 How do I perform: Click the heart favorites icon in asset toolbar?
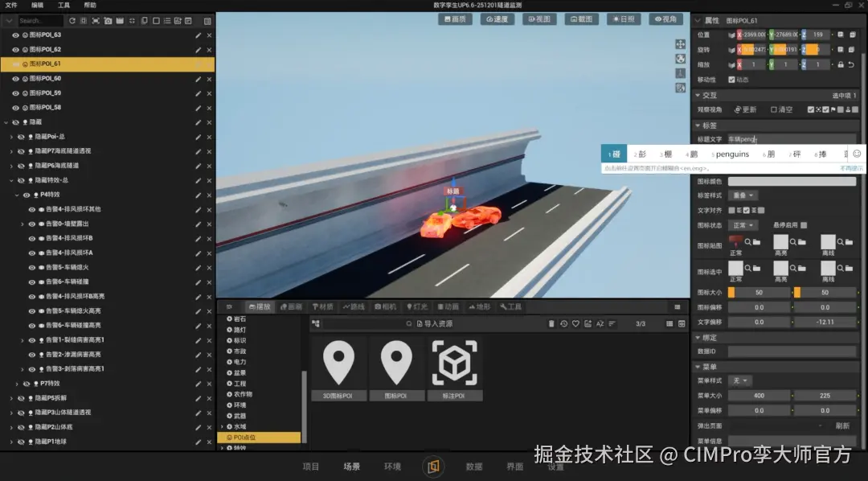(575, 323)
